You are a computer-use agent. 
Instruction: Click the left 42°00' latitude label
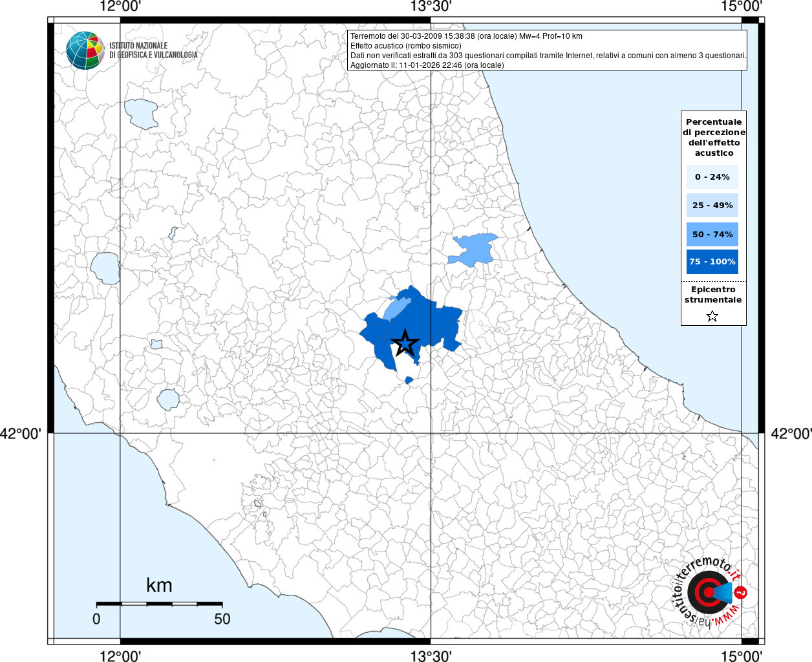pyautogui.click(x=21, y=433)
